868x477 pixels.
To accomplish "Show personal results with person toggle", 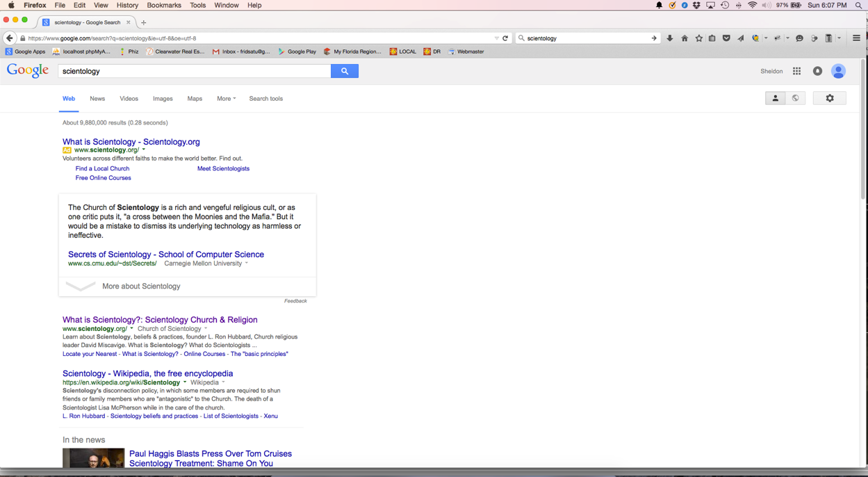I will pyautogui.click(x=775, y=99).
